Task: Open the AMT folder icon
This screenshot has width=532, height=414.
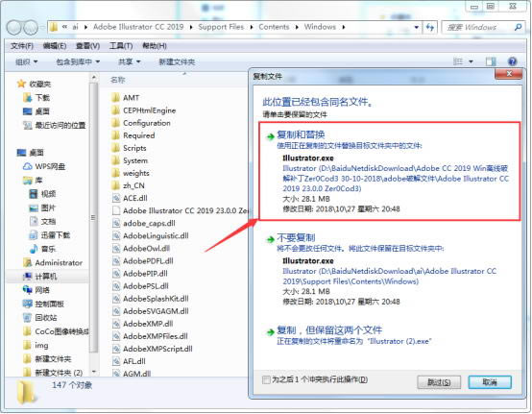Action: click(116, 98)
